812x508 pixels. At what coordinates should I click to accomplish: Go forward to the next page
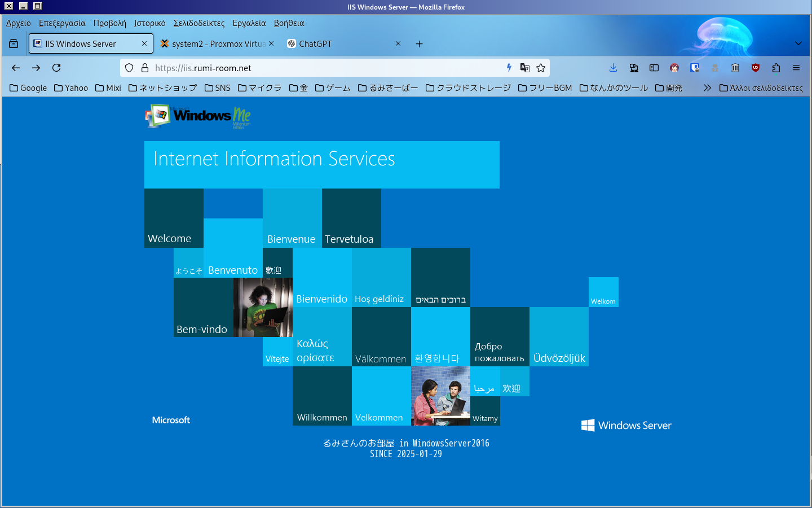click(x=36, y=68)
